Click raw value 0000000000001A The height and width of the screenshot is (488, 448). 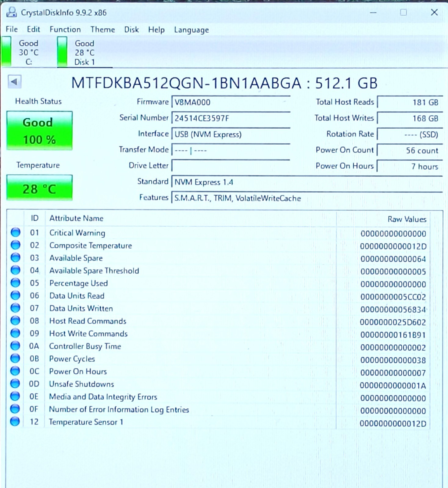[x=393, y=386]
